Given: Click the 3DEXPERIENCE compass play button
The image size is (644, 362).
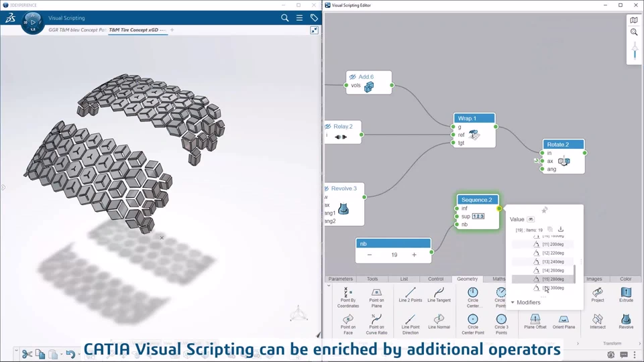Looking at the screenshot, I should [x=33, y=22].
